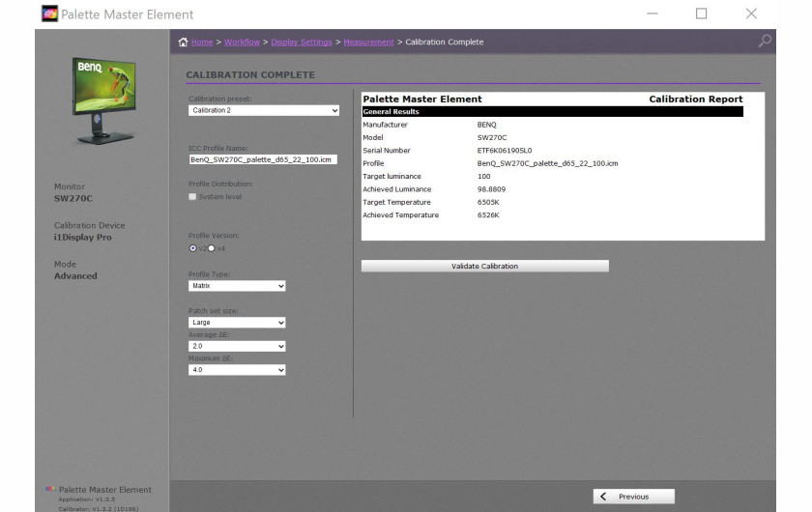Select v4 profile version radio button
812x512 pixels.
point(212,248)
